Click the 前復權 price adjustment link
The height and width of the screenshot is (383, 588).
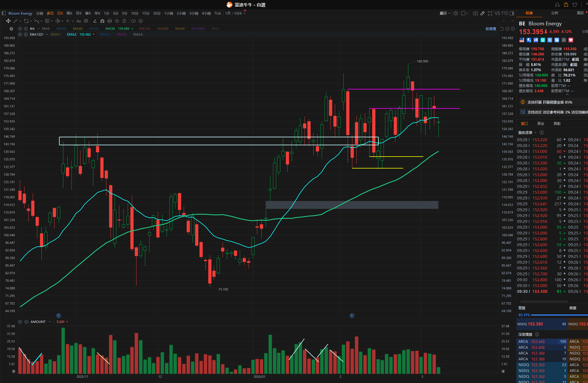490,29
